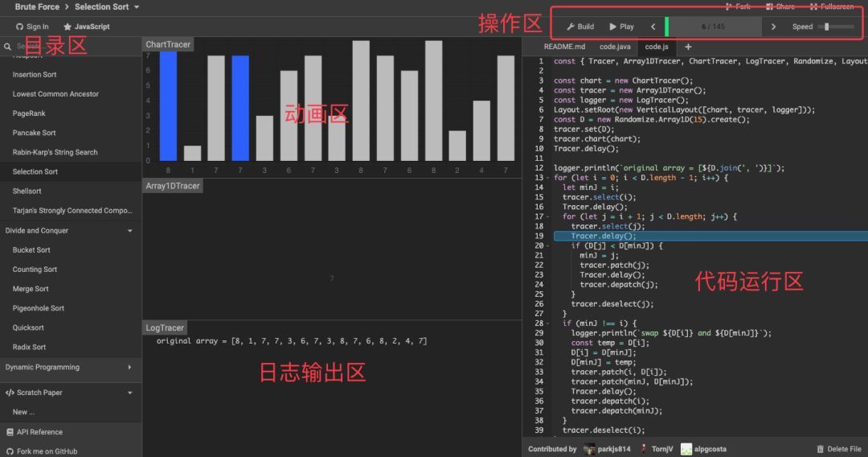Open Pigeonhole Sort algorithm
This screenshot has height=457, width=868.
(x=71, y=308)
